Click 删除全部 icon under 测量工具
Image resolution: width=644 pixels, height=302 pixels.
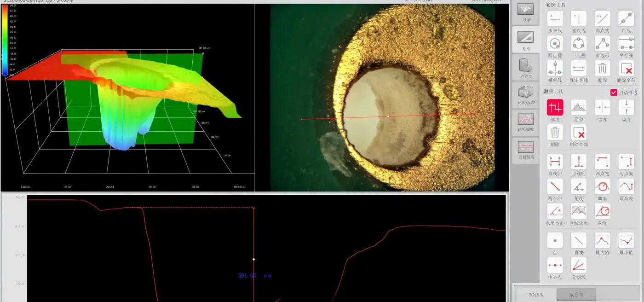click(579, 132)
